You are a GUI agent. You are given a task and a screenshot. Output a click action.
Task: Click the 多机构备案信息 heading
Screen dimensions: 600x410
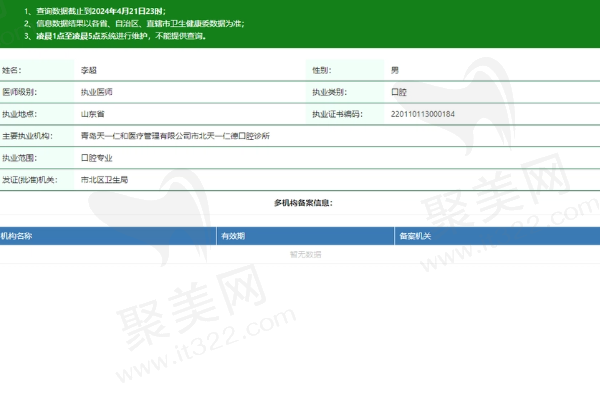tap(303, 203)
